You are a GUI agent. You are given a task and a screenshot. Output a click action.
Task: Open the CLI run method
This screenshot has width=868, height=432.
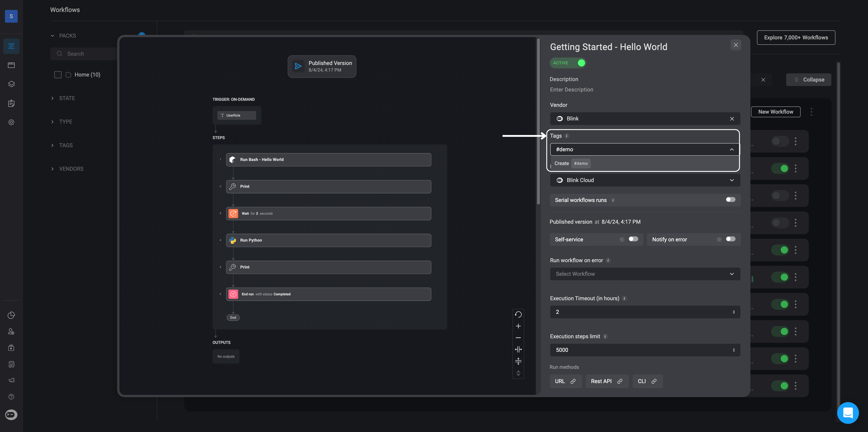(647, 381)
